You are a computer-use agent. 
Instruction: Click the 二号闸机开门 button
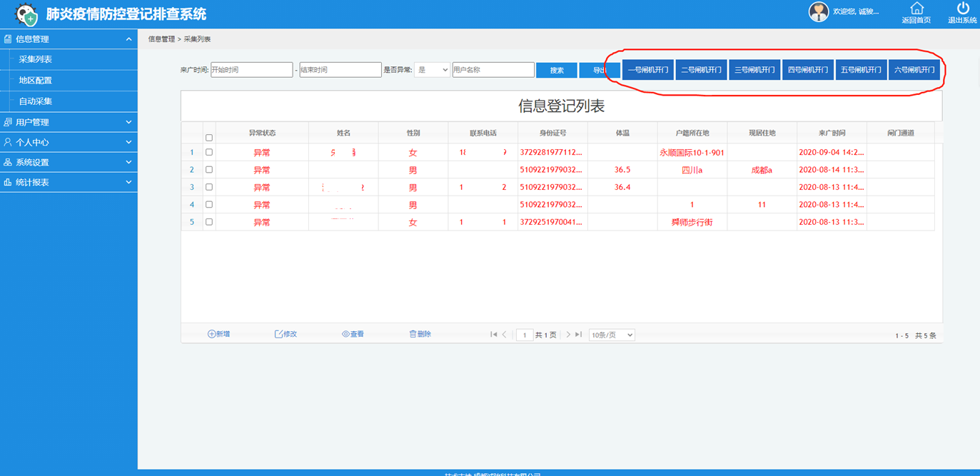click(x=702, y=70)
